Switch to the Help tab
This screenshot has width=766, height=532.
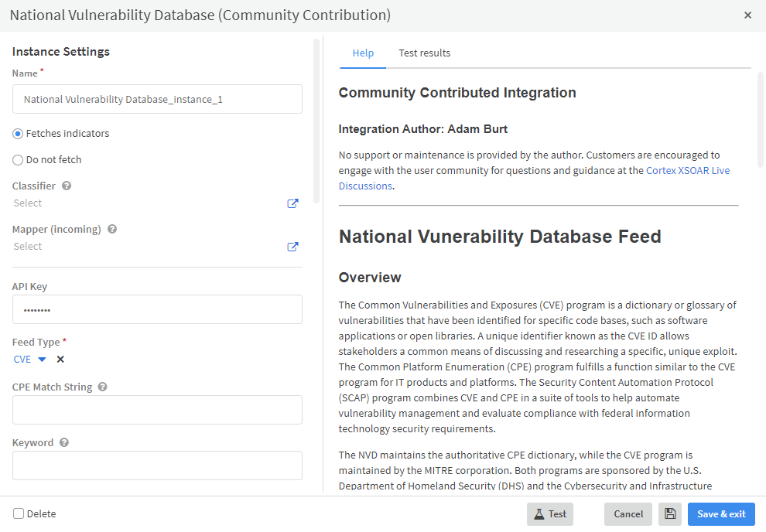pos(363,53)
